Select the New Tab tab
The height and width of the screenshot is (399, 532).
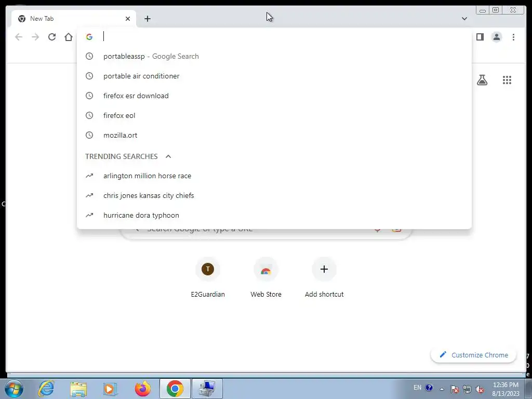pos(73,19)
